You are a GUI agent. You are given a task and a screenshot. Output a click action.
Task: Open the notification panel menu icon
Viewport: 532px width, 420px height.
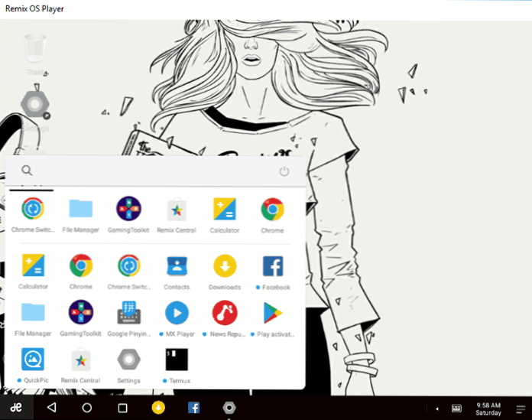[521, 409]
